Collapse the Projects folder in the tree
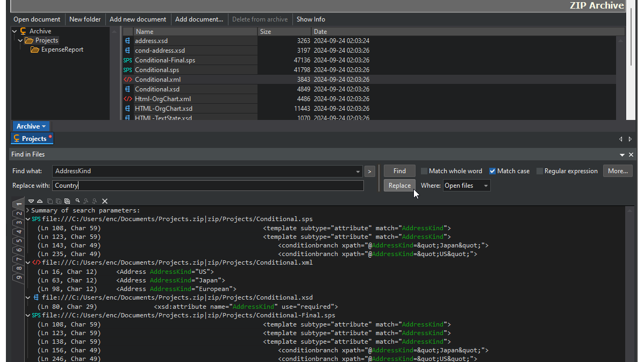 [x=20, y=40]
